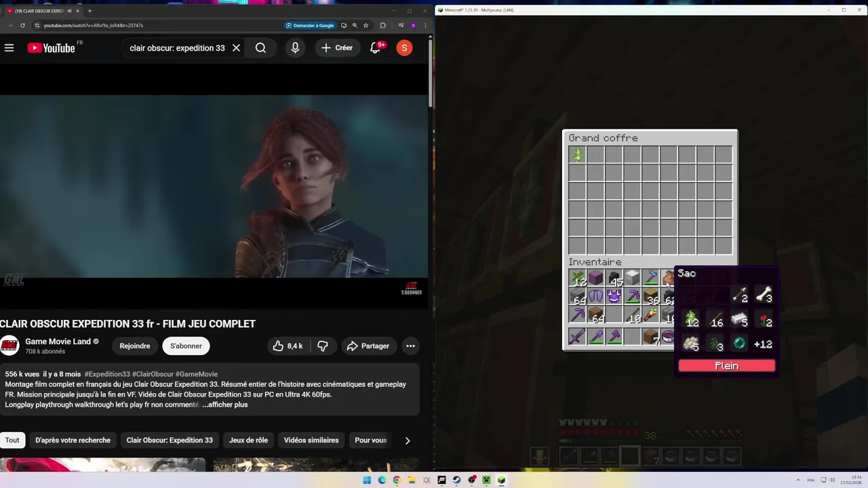Viewport: 868px width, 488px height.
Task: Show more chips with right arrow
Action: pos(407,441)
